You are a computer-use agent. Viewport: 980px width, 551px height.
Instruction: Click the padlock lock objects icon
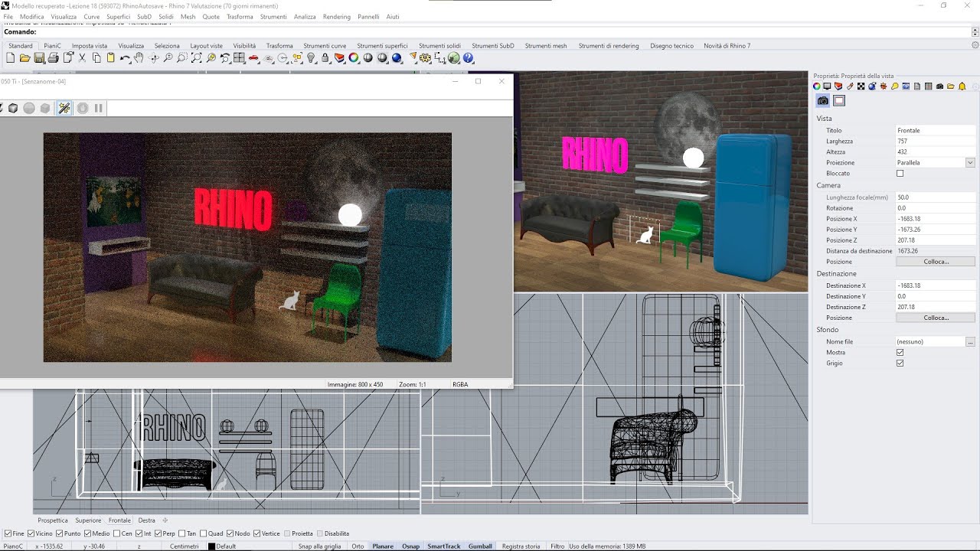tap(325, 57)
